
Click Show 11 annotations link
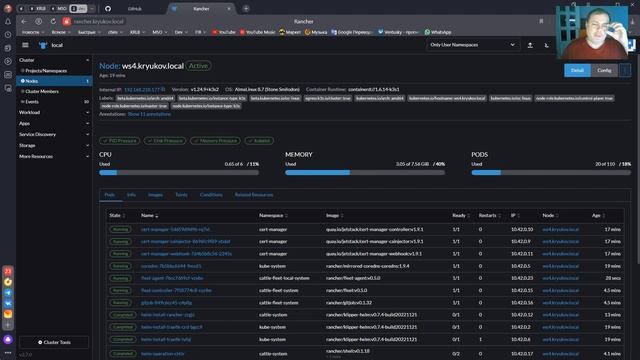coord(149,114)
